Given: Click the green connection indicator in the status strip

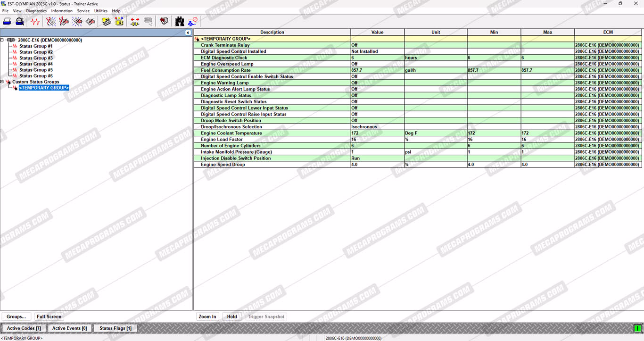Looking at the screenshot, I should [638, 328].
